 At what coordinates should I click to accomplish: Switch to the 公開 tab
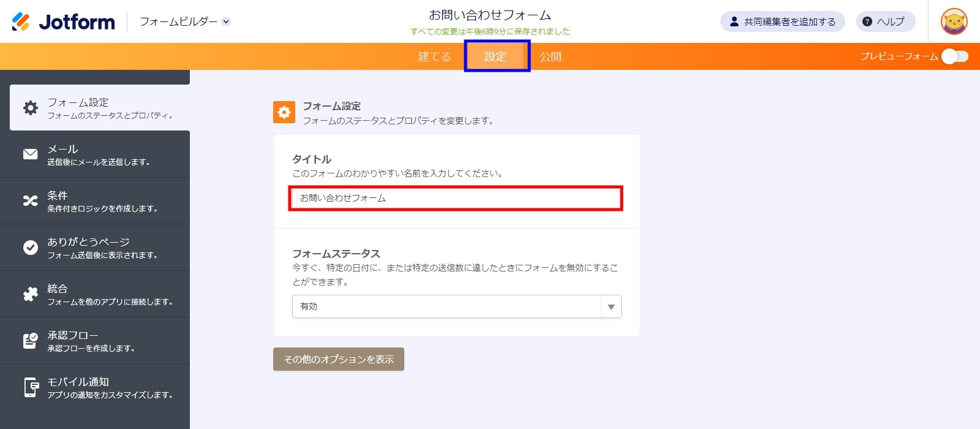pyautogui.click(x=550, y=56)
